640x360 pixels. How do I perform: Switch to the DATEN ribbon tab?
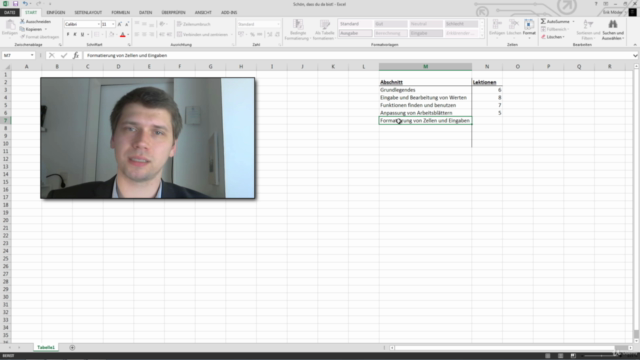[145, 13]
